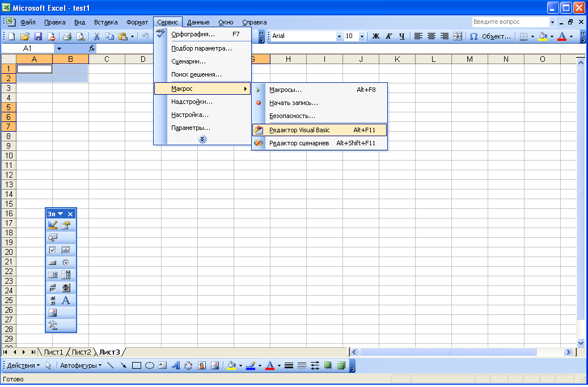Open the Arial font name dropdown
Image resolution: width=588 pixels, height=387 pixels.
click(340, 36)
